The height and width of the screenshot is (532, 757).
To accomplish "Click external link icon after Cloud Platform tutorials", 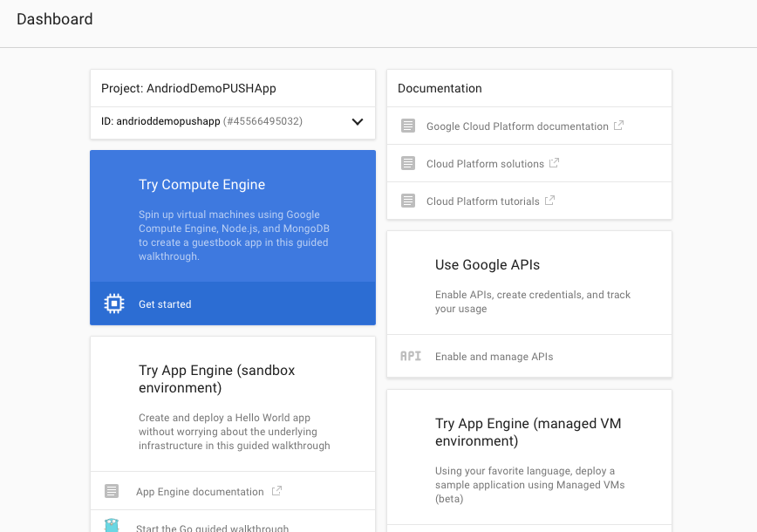I will [x=550, y=201].
